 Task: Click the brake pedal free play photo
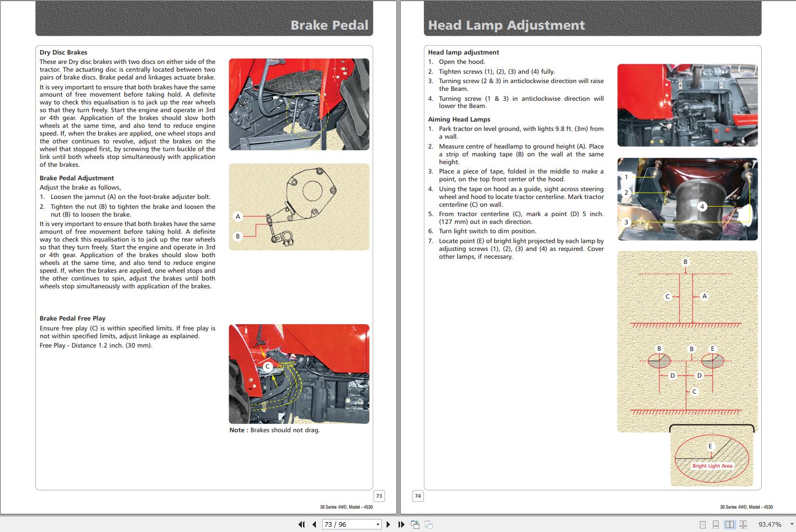pos(299,373)
